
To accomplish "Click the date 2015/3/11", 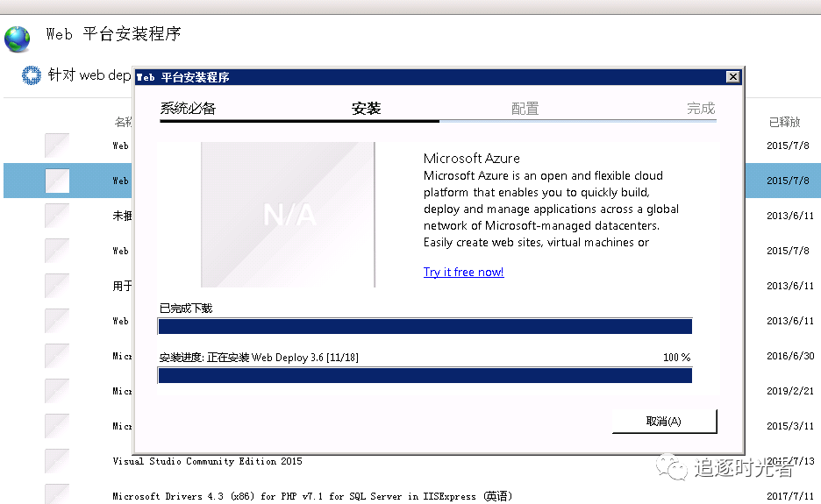I will (x=790, y=426).
